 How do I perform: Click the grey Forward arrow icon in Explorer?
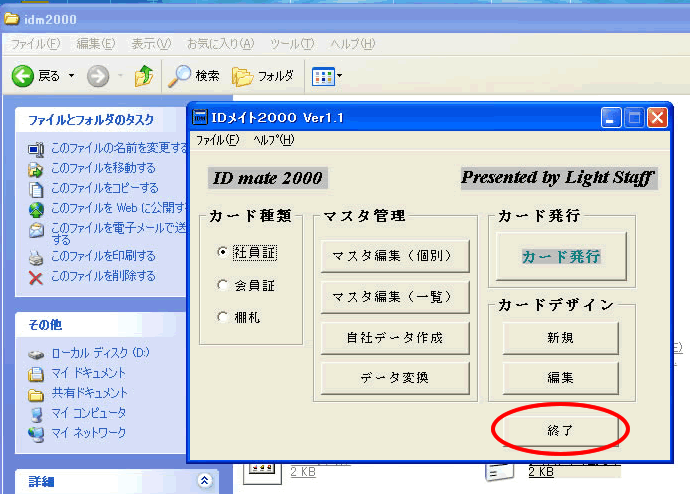tap(98, 77)
